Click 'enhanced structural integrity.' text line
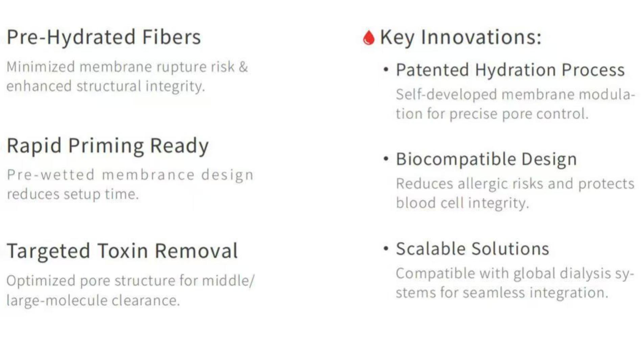Viewport: 644px width, 338px height. 106,86
